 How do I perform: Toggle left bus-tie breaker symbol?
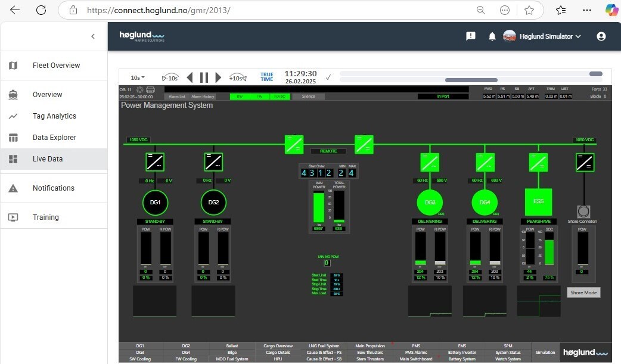click(x=294, y=145)
